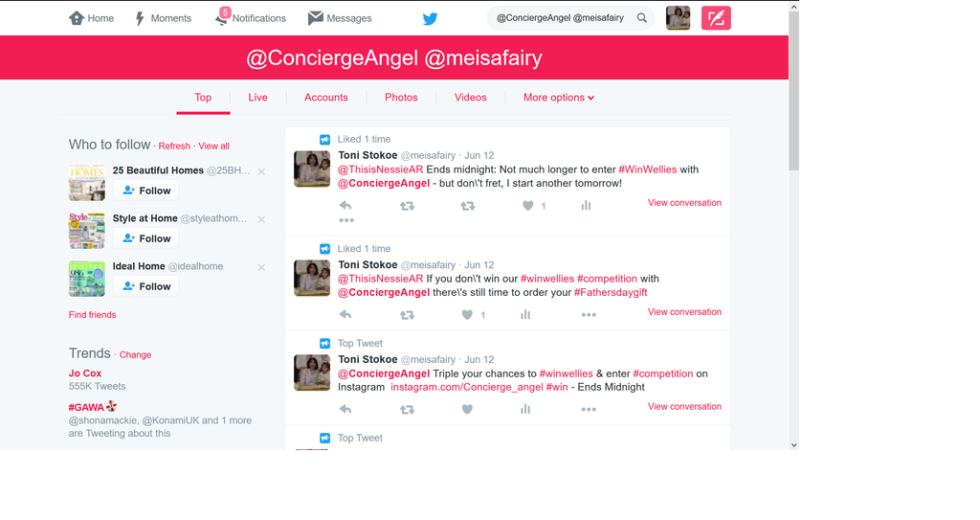Open profile avatar menu in header
The width and height of the screenshot is (980, 520).
[x=679, y=18]
